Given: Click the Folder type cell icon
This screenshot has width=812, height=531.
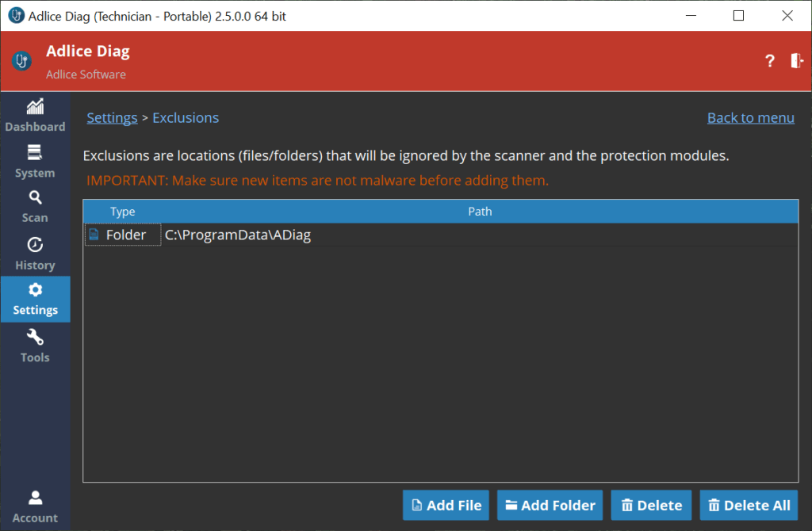Looking at the screenshot, I should coord(94,235).
